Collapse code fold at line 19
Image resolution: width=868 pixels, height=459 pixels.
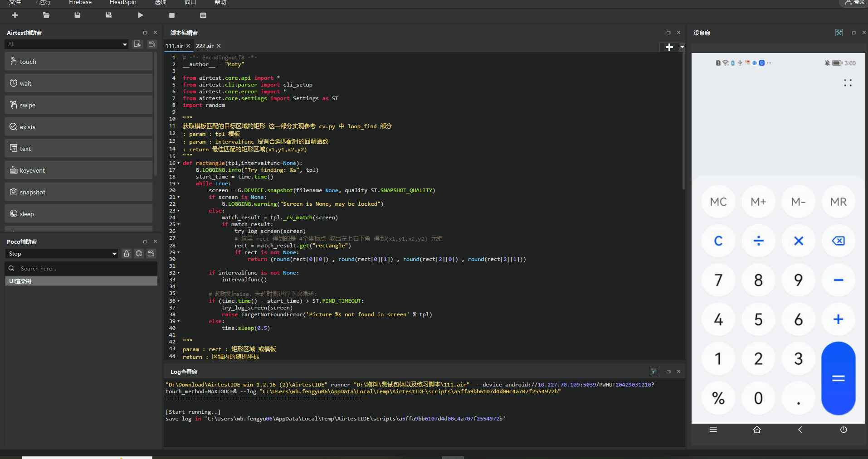pyautogui.click(x=178, y=184)
